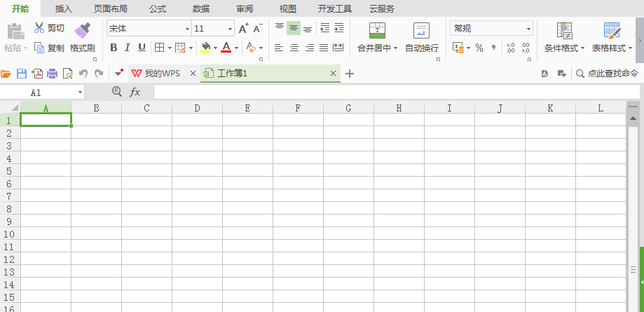Open the Name Box dropdown arrow beside A1
The image size is (644, 312).
tap(81, 93)
